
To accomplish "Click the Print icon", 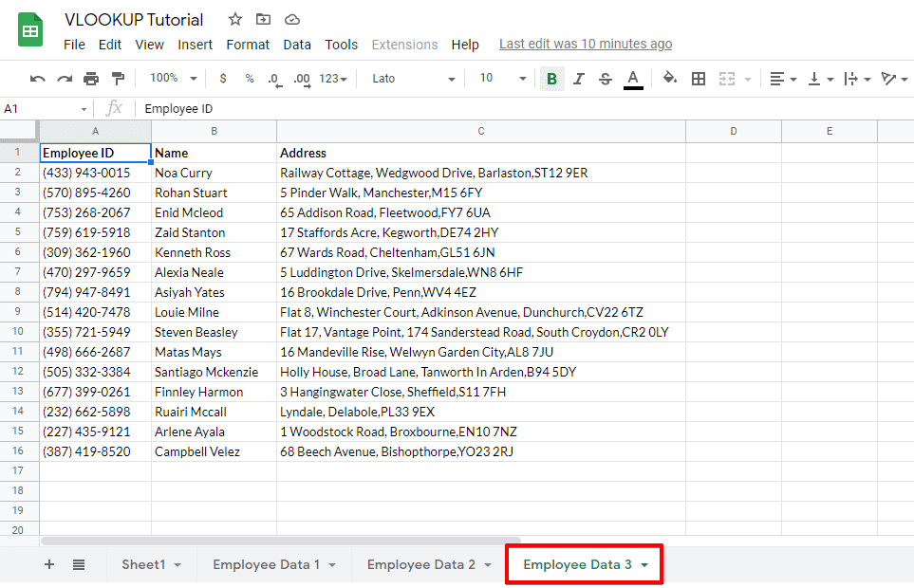I will click(x=91, y=79).
